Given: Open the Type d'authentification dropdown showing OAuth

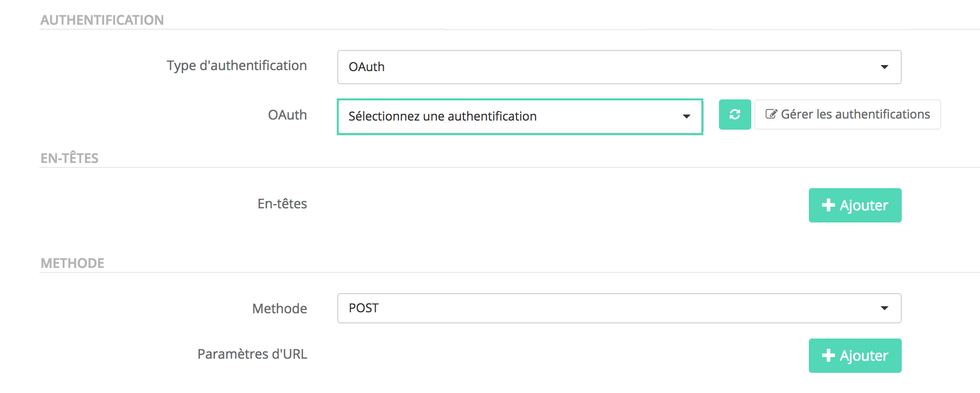Looking at the screenshot, I should [x=619, y=67].
